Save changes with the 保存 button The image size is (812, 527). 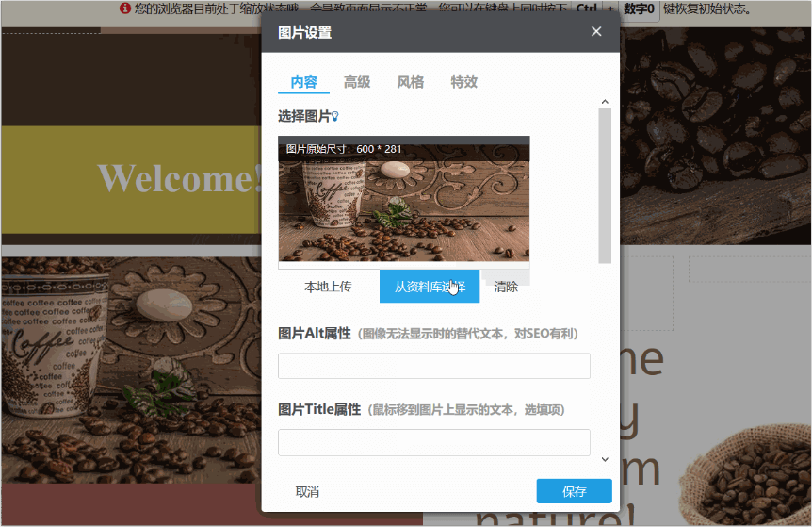coord(574,491)
